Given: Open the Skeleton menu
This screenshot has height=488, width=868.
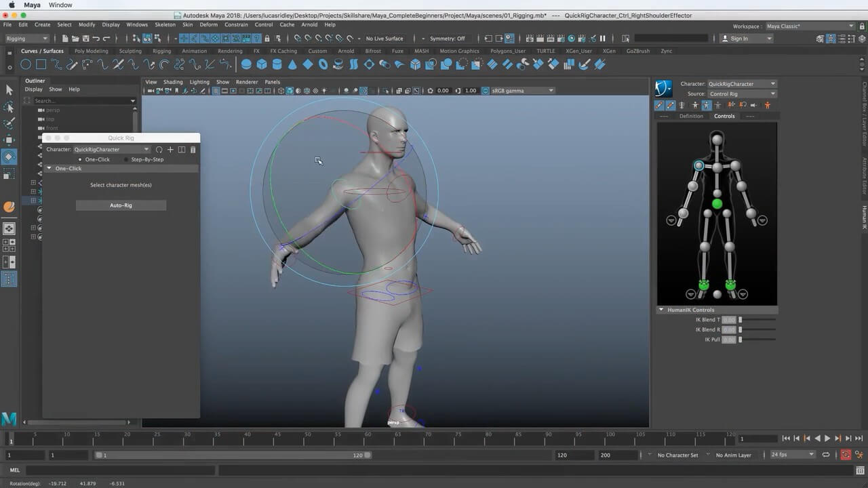Looking at the screenshot, I should [x=165, y=24].
